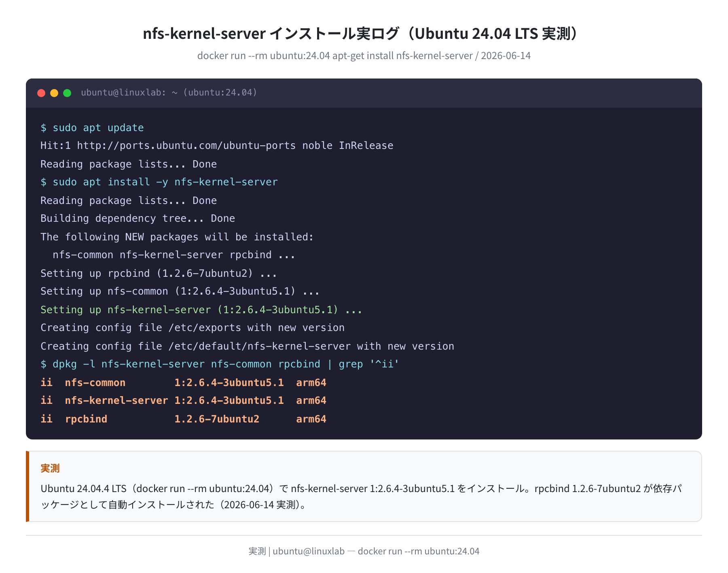
Task: Click the package list line 'nfs-common nfs-kernel-server rpcbind ...'
Action: [x=174, y=255]
